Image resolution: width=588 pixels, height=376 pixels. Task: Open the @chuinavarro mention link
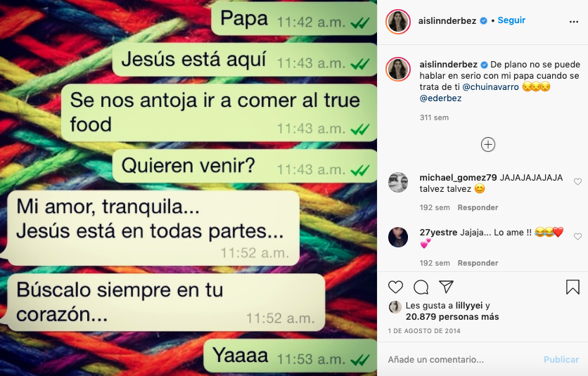point(490,87)
